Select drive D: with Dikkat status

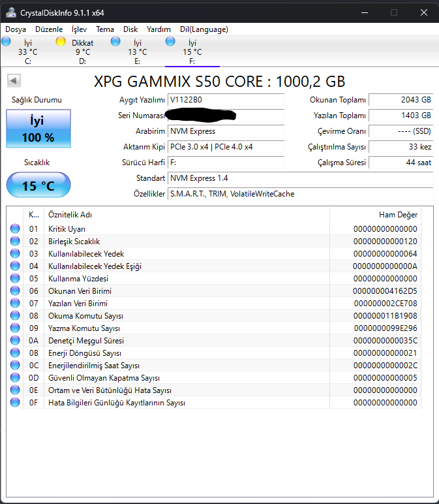tap(83, 52)
